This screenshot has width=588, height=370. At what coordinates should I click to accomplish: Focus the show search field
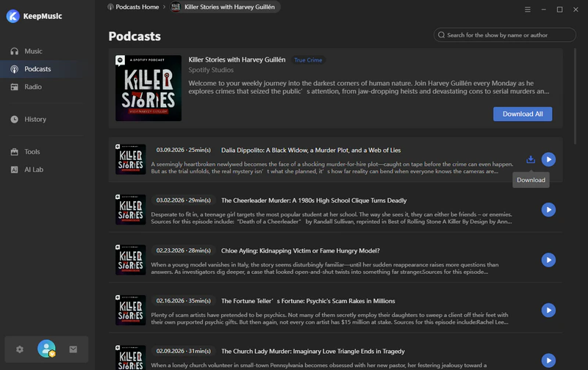[507, 35]
